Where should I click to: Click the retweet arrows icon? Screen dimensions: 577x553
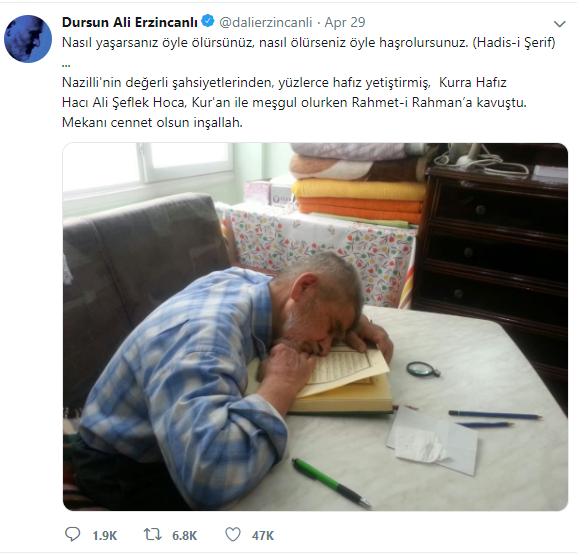coord(152,535)
